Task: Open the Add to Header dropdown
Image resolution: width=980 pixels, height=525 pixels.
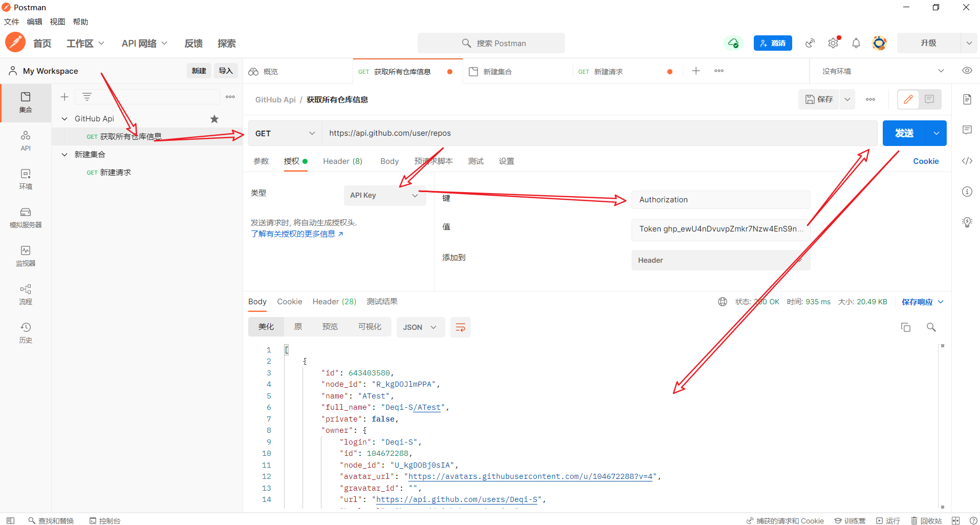Action: (721, 260)
